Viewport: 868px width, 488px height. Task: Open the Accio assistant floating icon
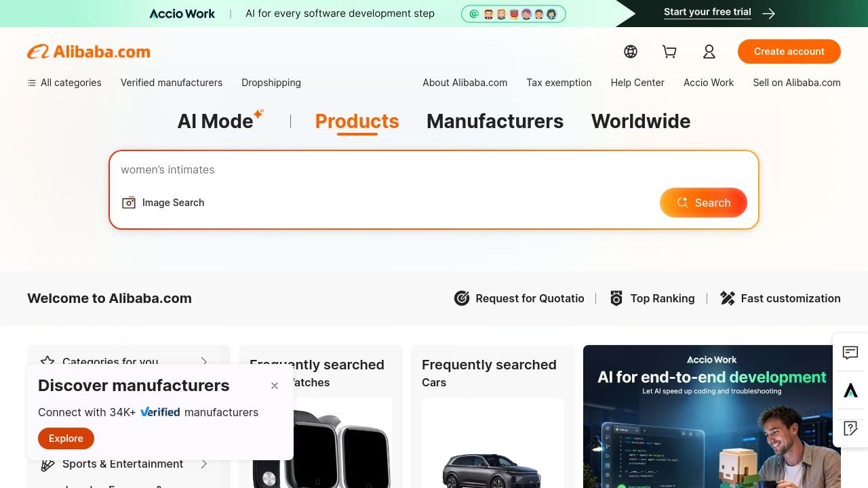pyautogui.click(x=850, y=390)
